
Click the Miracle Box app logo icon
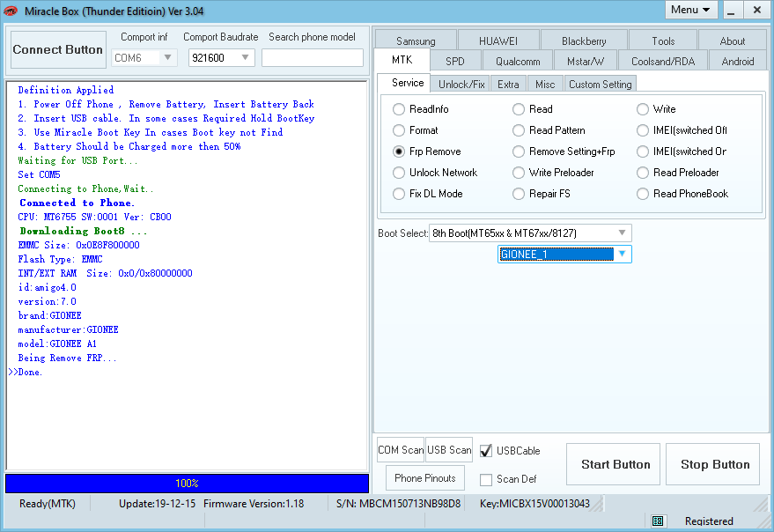tap(11, 11)
